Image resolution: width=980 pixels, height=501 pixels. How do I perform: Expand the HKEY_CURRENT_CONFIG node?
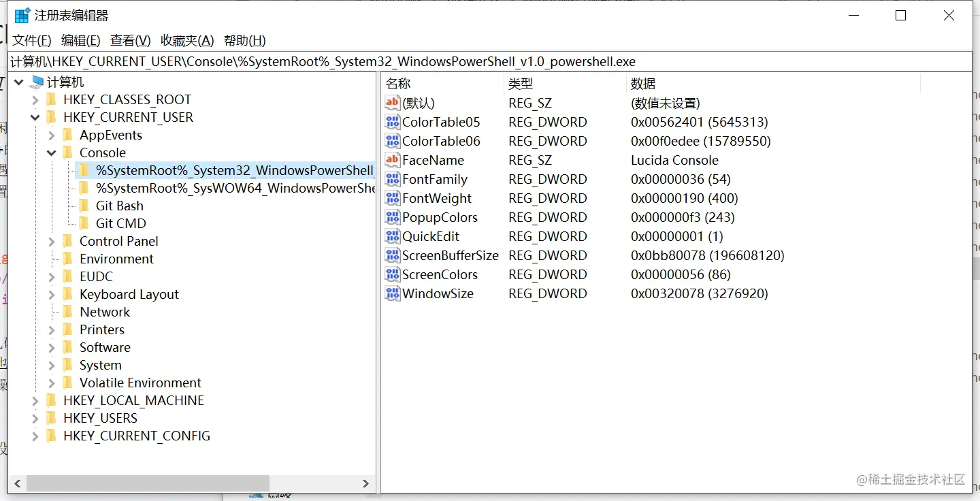click(35, 436)
